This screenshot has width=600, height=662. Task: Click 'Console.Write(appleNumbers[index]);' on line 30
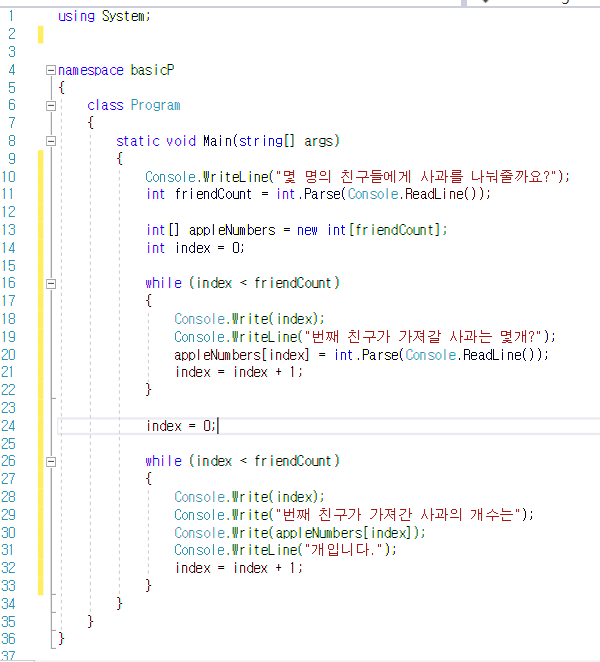(300, 533)
